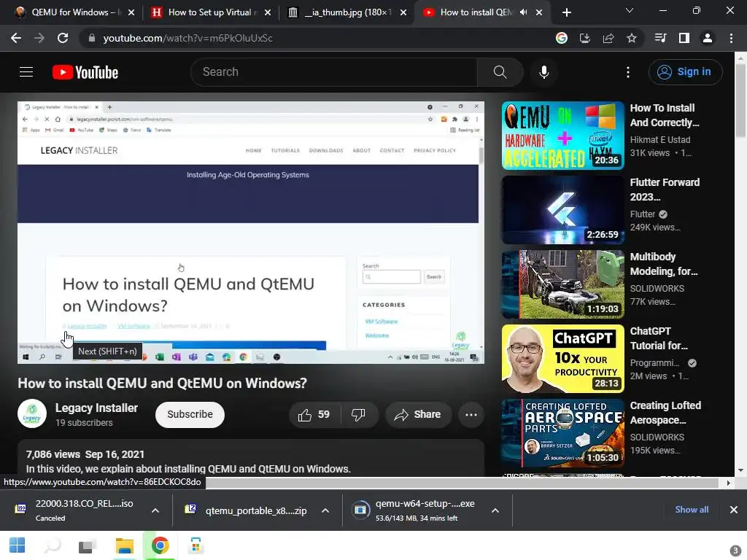Open Legacy Installer channel name link
Screen dimensions: 747x560
point(96,408)
